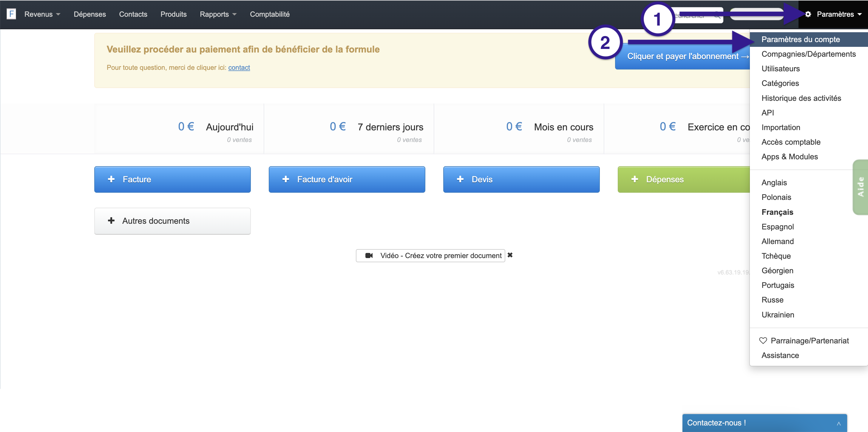Select Utilisateurs menu entry
Screen dimensions: 868x432
[x=809, y=69]
